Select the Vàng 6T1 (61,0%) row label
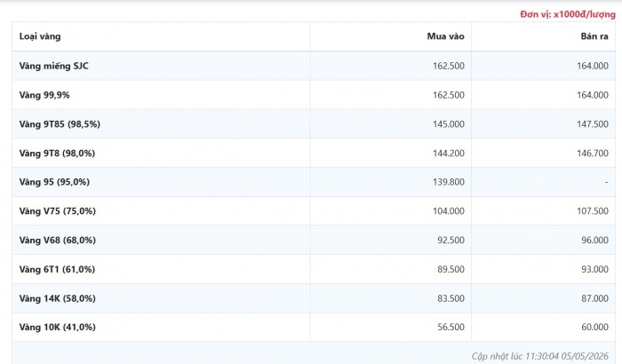The width and height of the screenshot is (622, 364). pos(57,269)
